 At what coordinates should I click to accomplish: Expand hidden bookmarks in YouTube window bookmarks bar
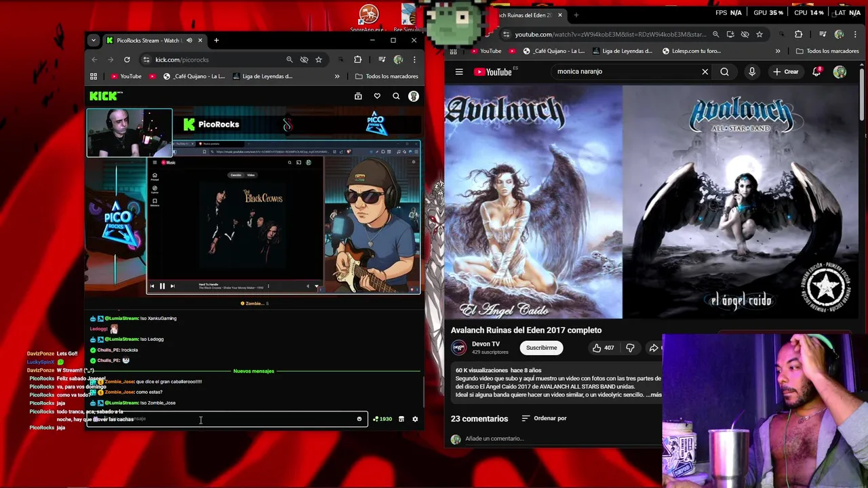coord(778,51)
